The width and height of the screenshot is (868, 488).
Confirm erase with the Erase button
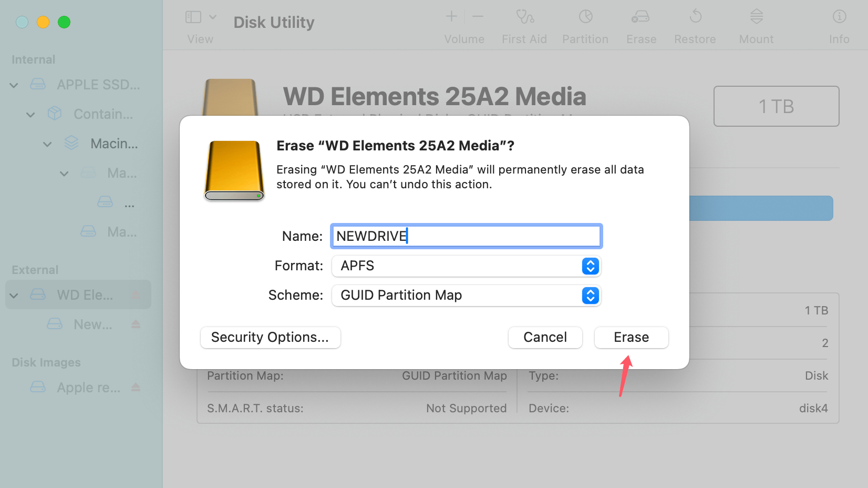point(631,337)
